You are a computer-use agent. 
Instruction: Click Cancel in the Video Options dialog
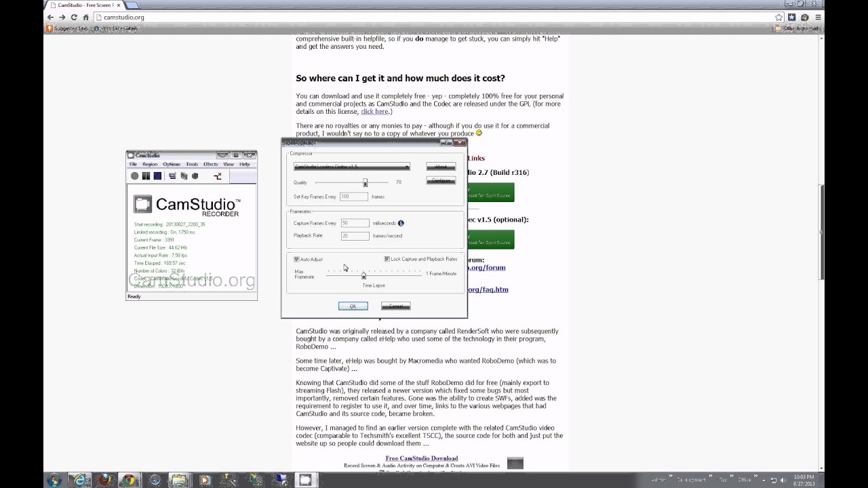(x=395, y=306)
